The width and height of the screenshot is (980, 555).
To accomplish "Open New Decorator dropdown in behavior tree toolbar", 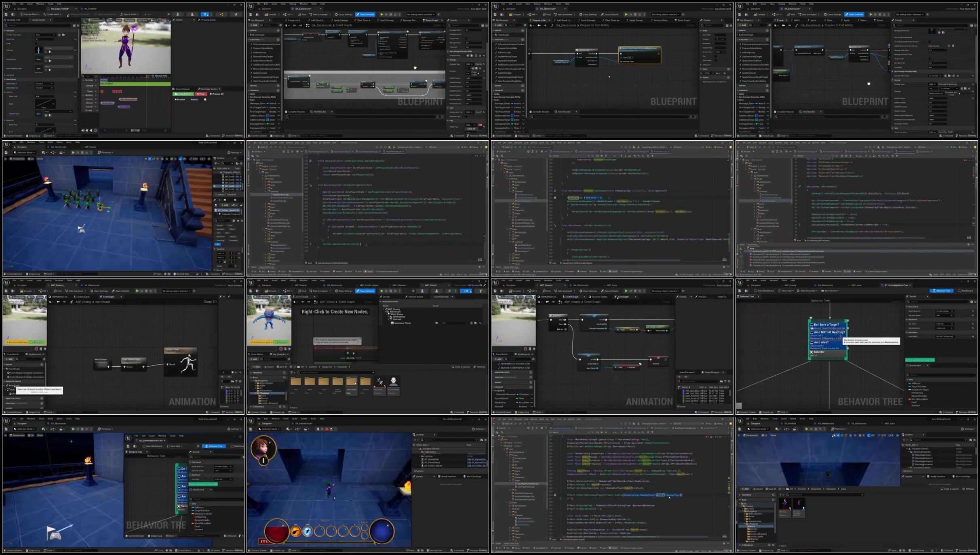I will [808, 291].
